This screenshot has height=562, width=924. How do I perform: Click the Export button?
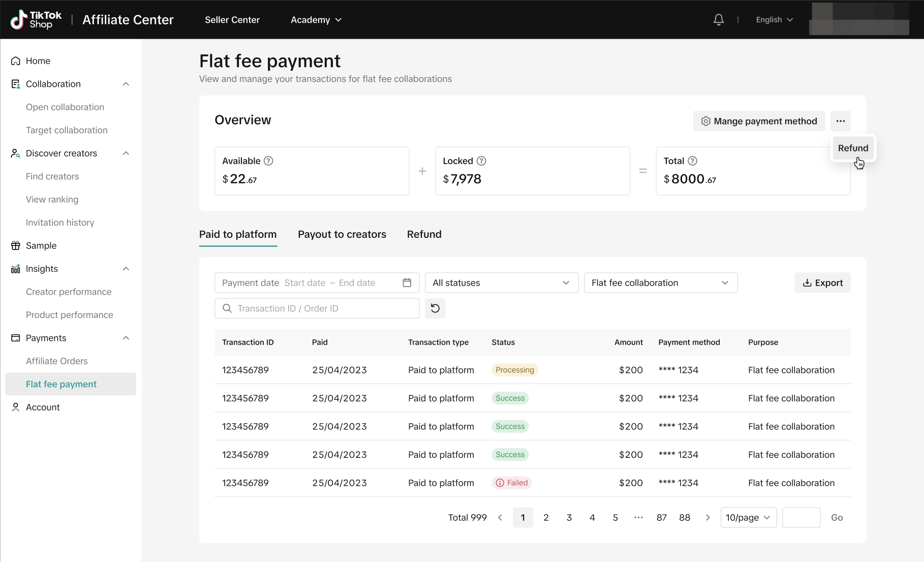(x=822, y=283)
